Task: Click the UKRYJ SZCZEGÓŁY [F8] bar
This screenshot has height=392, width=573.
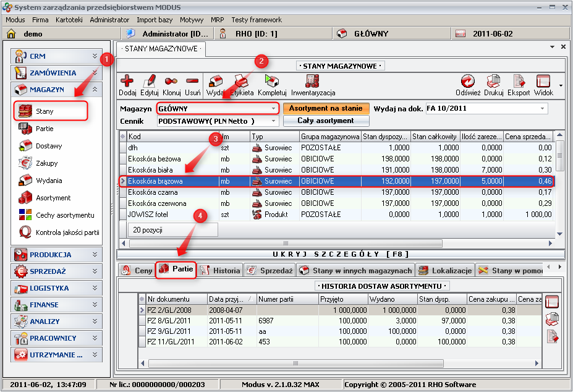Action: (341, 254)
